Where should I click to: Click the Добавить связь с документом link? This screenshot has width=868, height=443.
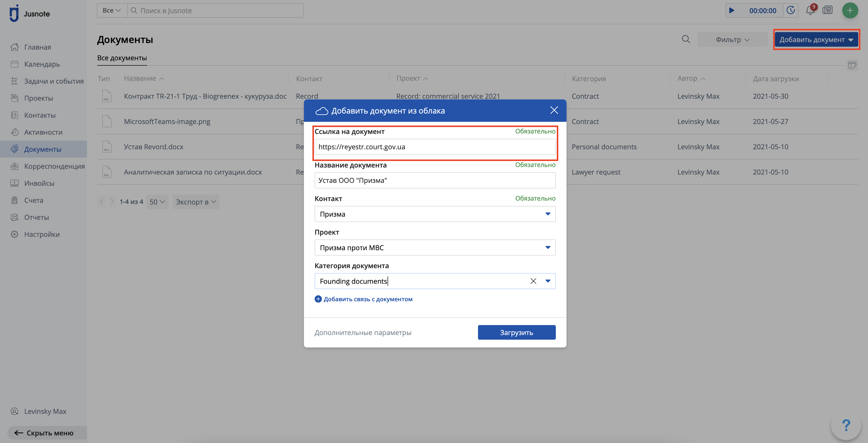pos(368,299)
